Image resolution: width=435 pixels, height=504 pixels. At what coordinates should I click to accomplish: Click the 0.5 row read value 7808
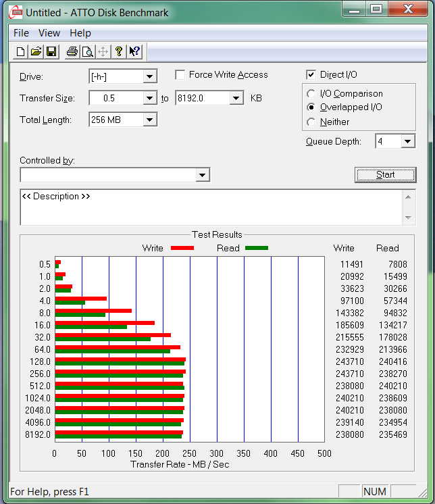tap(398, 264)
